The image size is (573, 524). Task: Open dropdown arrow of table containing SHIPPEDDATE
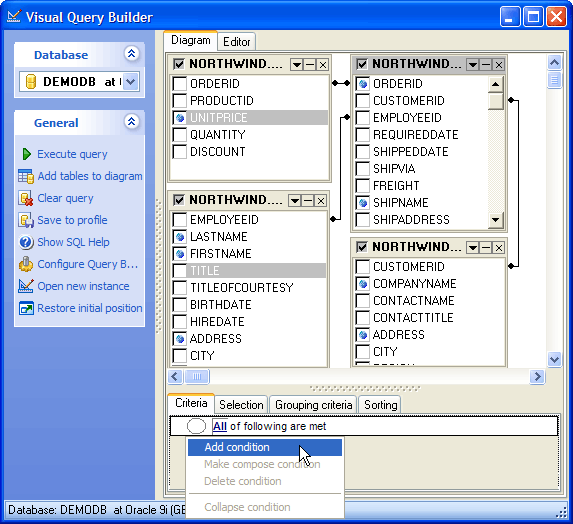[x=473, y=65]
